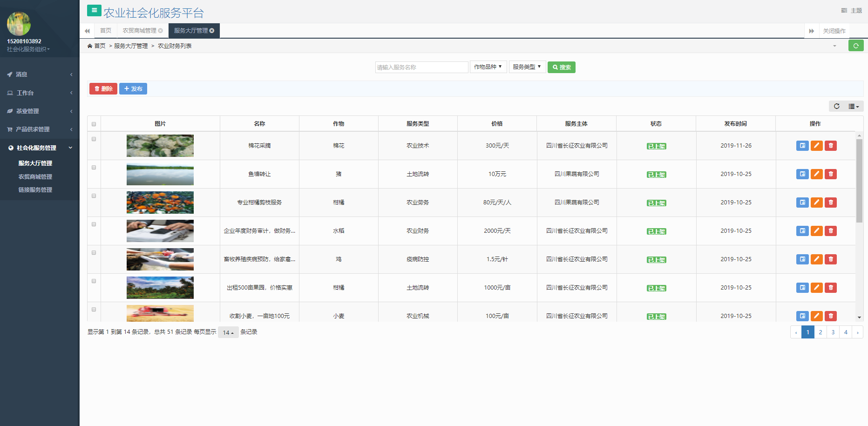The width and height of the screenshot is (868, 426).
Task: Select the checkbox for the 企业年度财务审计 row
Action: pos(94,224)
